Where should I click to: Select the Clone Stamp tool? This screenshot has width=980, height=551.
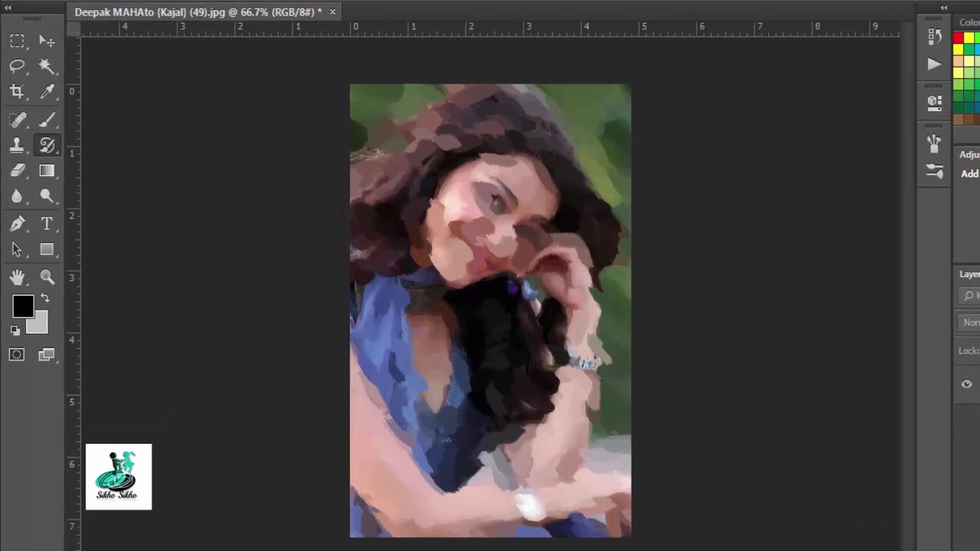point(17,145)
